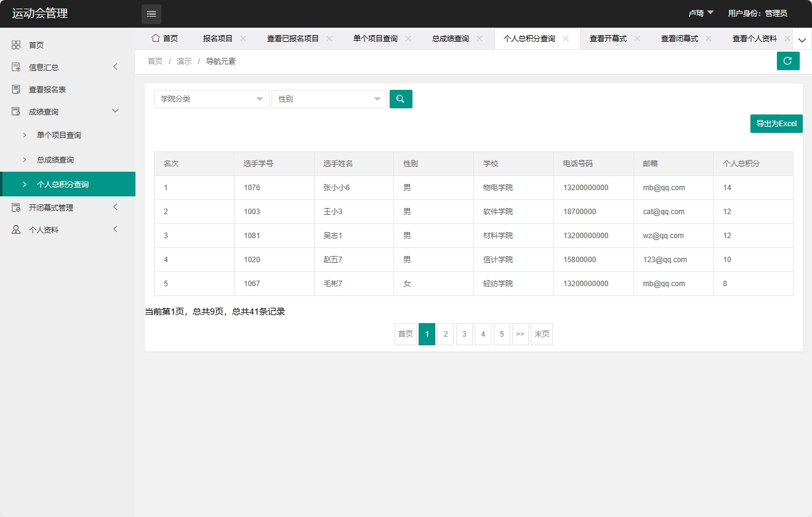This screenshot has height=517, width=812.
Task: Go to page 3 in pagination
Action: [x=464, y=334]
